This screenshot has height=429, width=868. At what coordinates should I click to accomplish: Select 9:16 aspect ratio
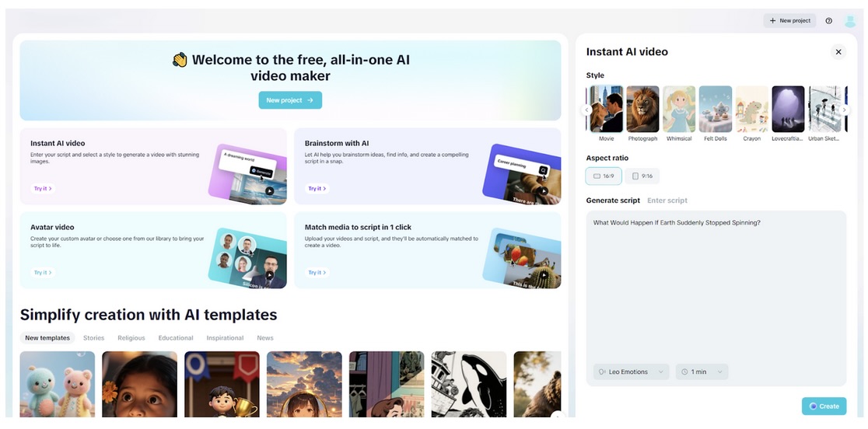click(642, 176)
